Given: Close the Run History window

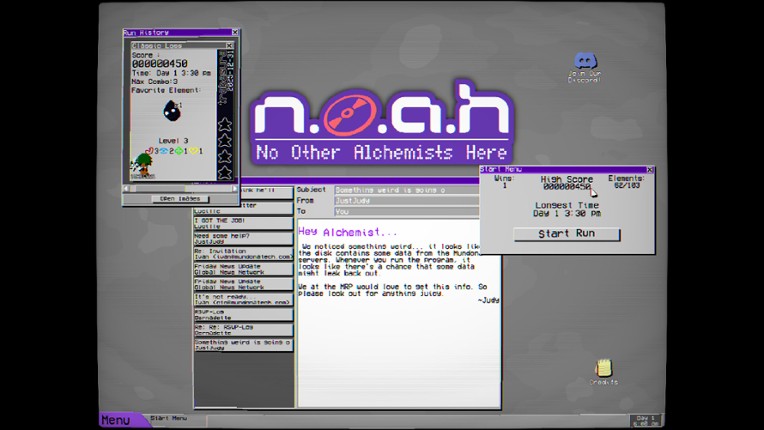Looking at the screenshot, I should click(x=235, y=32).
